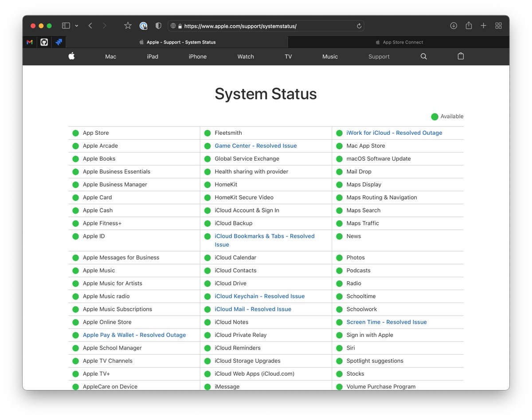Click the App Store status row text

pyautogui.click(x=96, y=133)
